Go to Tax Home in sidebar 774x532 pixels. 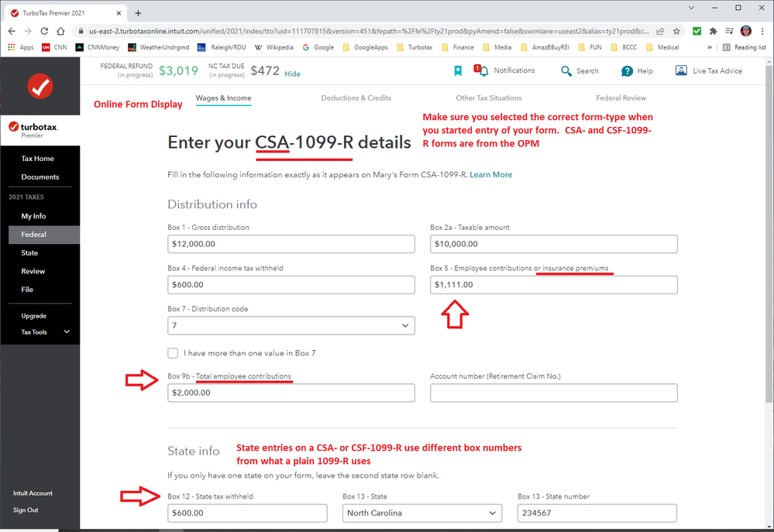point(37,159)
